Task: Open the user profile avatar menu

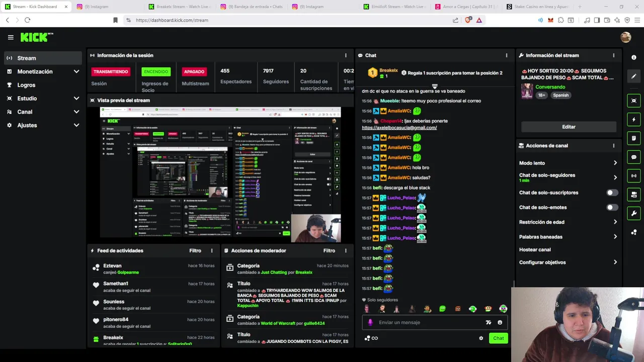Action: click(626, 37)
